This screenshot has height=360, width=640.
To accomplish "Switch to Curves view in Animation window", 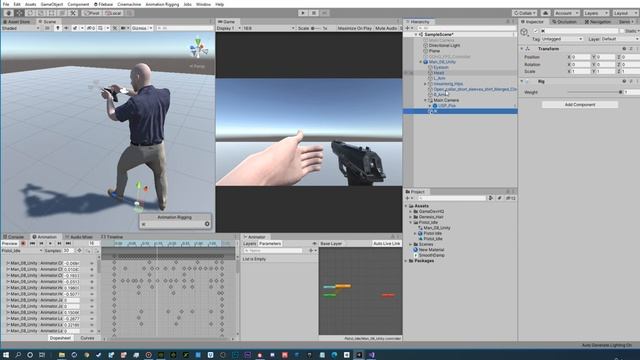I will pyautogui.click(x=87, y=338).
